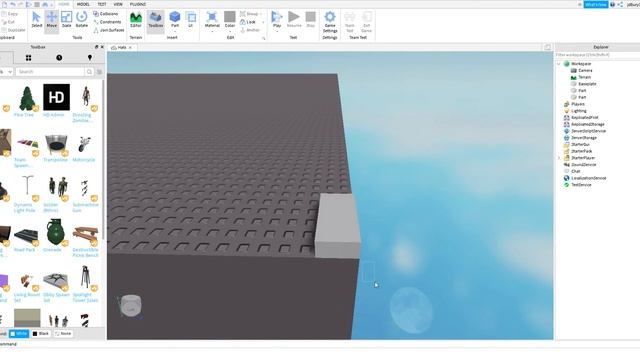Image resolution: width=640 pixels, height=360 pixels.
Task: Open the Play mode dropdown arrow
Action: (x=277, y=31)
